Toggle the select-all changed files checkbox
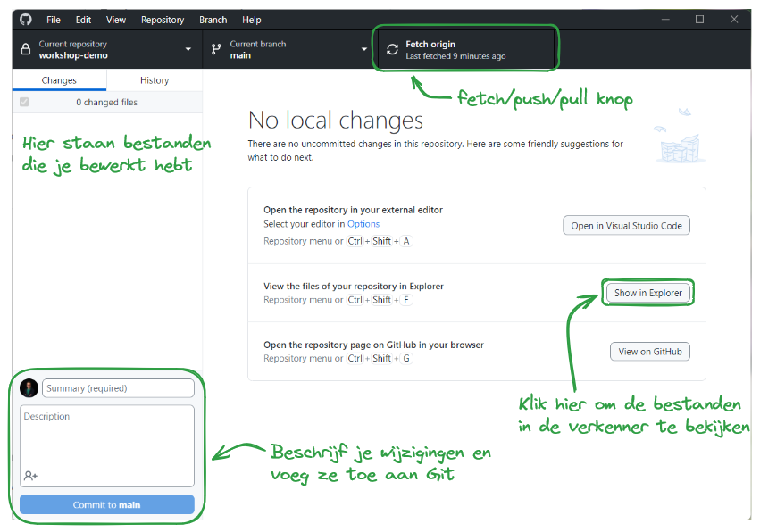Image resolution: width=760 pixels, height=532 pixels. (x=22, y=101)
